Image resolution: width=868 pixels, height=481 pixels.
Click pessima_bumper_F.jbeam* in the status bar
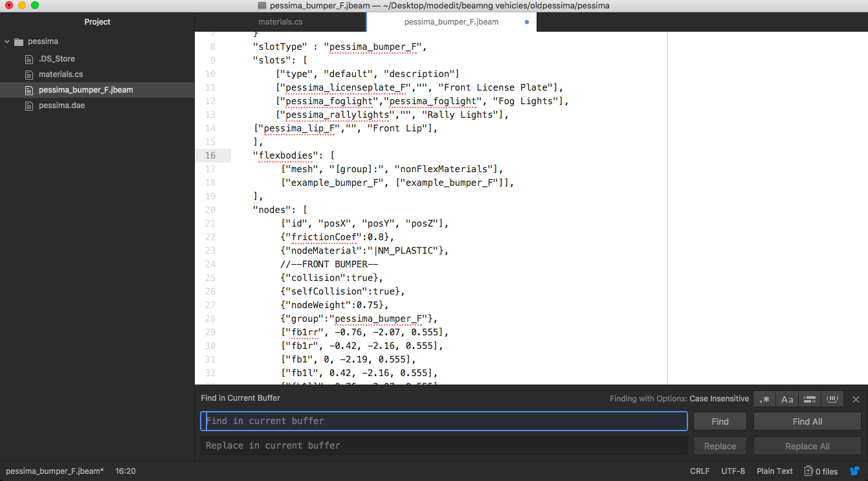54,471
